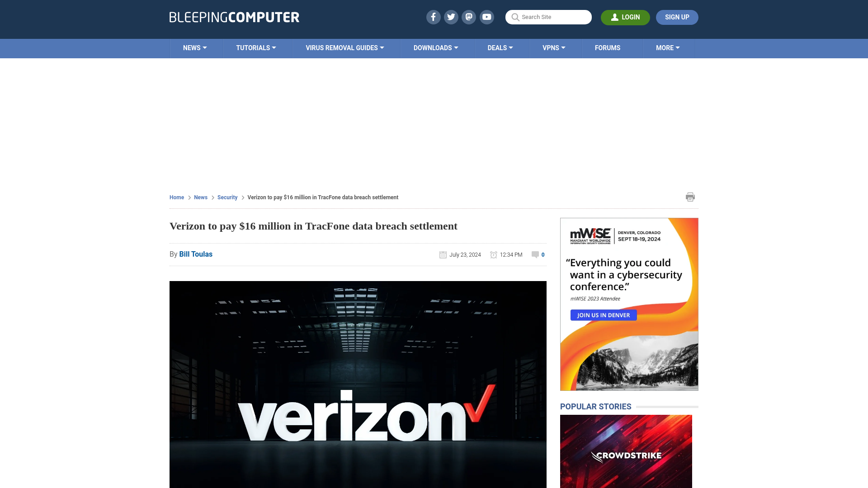Click the Mastodon social icon
The width and height of the screenshot is (868, 488).
[x=469, y=17]
